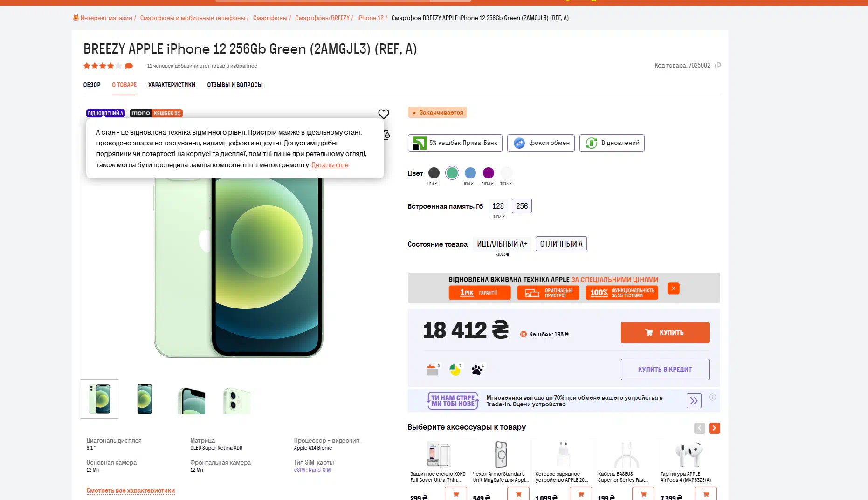The image size is (868, 500).
Task: Select white color swatch
Action: pyautogui.click(x=506, y=173)
